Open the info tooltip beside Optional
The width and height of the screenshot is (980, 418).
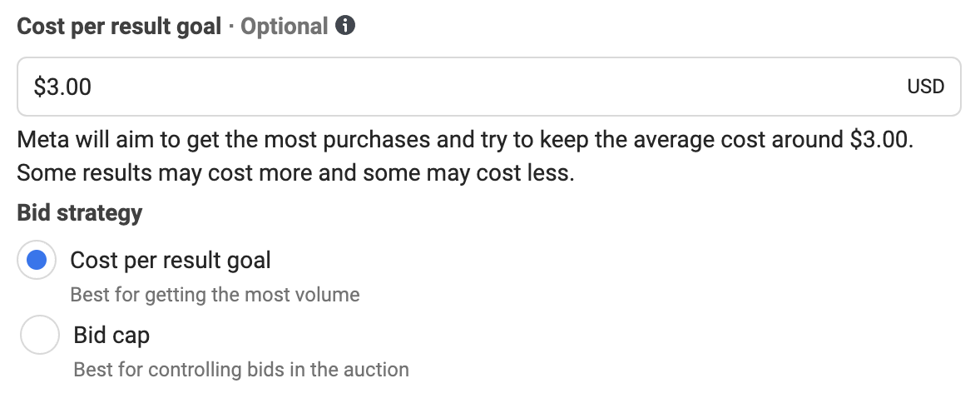345,26
